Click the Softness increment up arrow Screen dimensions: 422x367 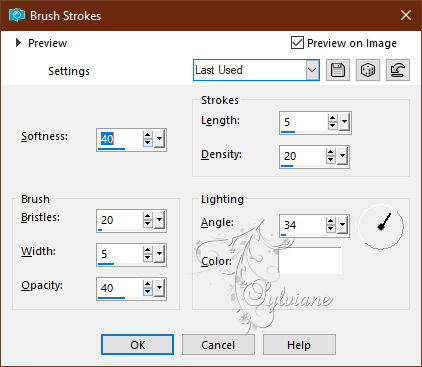coord(148,135)
